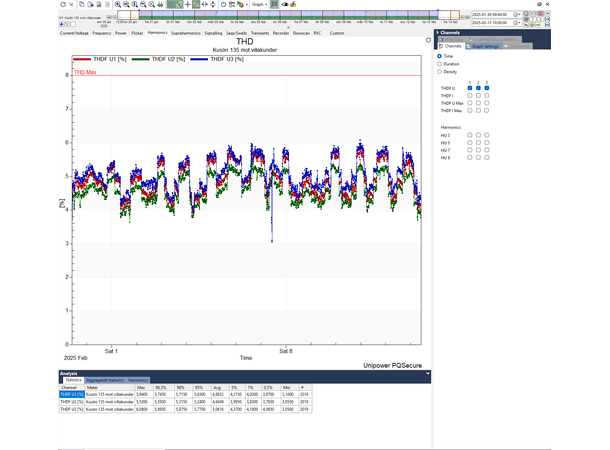The width and height of the screenshot is (610, 450).
Task: Click the THDF U1 [%] red legend entry
Action: point(100,59)
